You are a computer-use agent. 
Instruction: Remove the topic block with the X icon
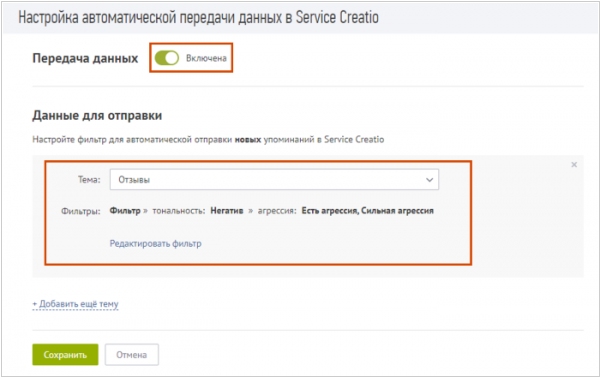[574, 165]
